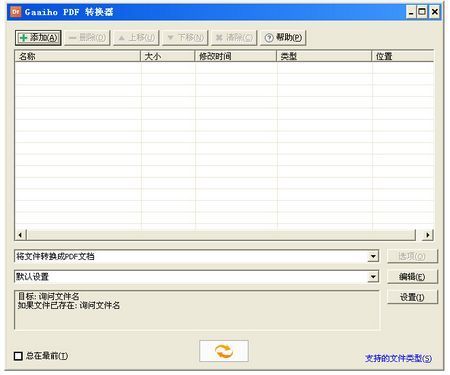Viewport: 450px width, 375px height.
Task: Sort list by 名称 column header
Action: 78,56
